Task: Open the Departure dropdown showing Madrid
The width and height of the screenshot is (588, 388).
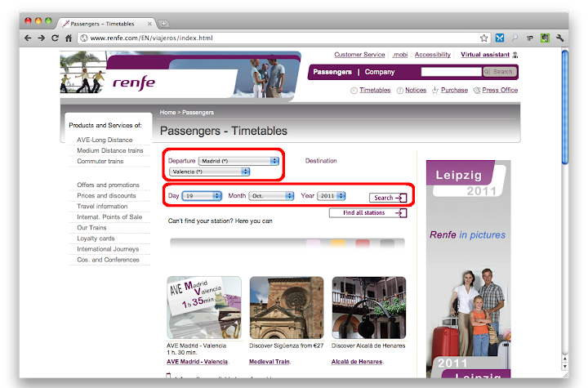Action: [238, 161]
